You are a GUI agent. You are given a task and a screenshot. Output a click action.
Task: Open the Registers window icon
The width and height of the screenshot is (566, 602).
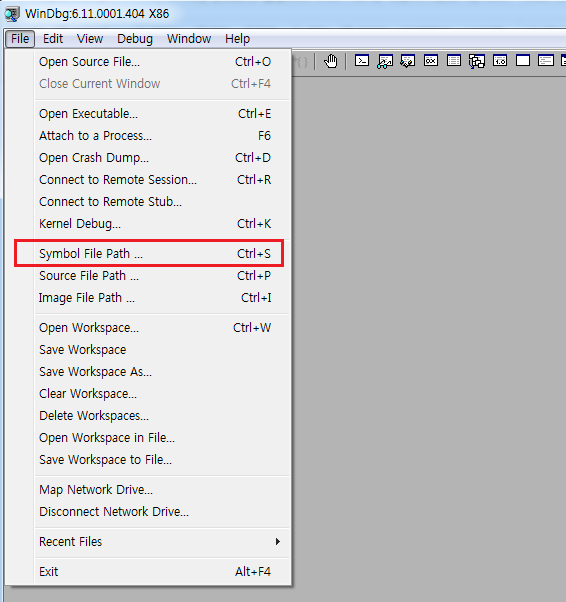(431, 61)
